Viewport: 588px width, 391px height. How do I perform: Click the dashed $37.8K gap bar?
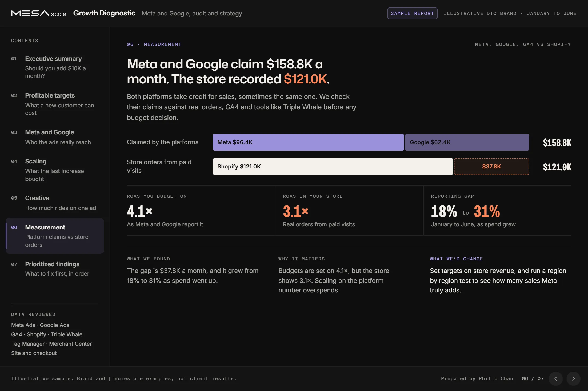tap(491, 167)
